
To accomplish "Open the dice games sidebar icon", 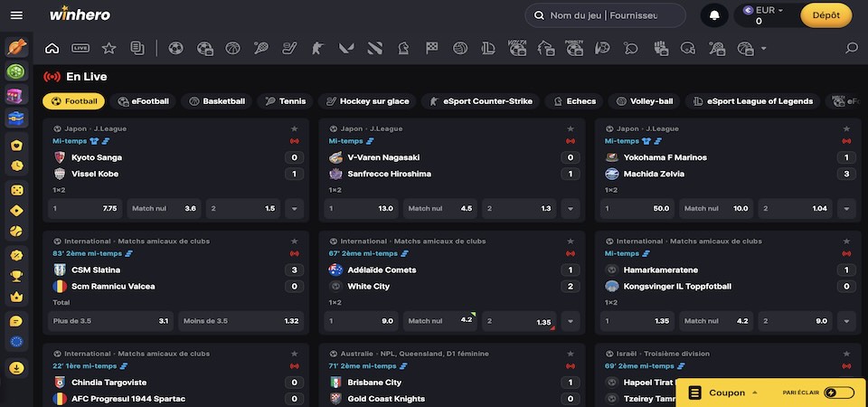I will 16,191.
